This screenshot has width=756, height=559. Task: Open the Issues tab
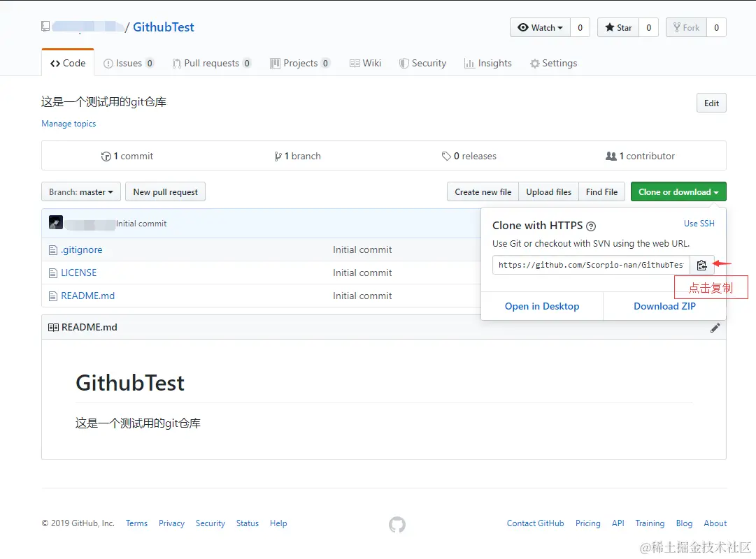[129, 63]
